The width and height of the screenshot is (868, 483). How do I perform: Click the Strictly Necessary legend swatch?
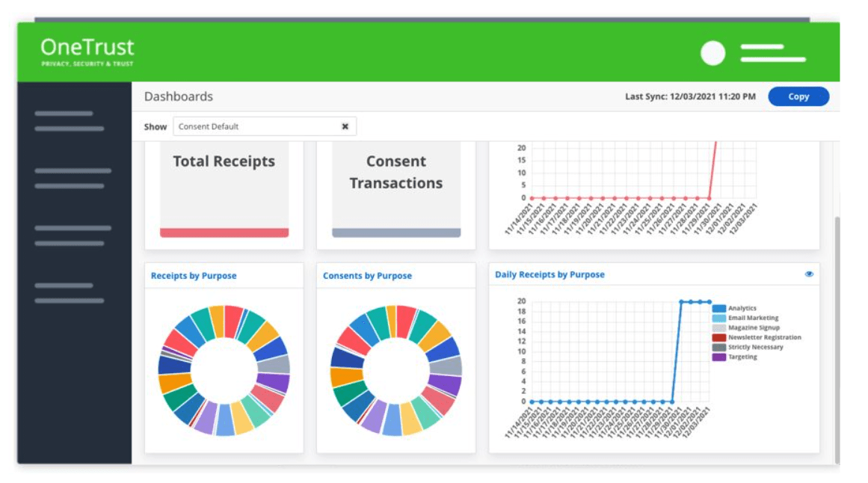point(719,347)
